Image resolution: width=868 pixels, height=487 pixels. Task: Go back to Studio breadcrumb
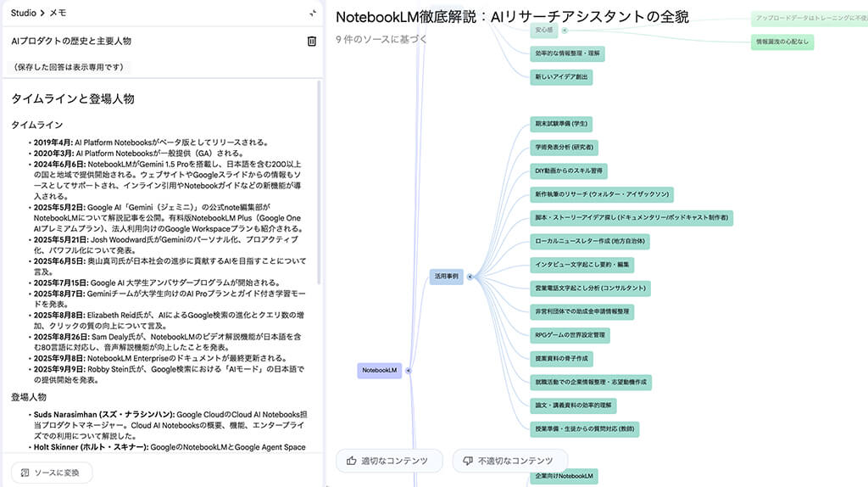(x=23, y=13)
